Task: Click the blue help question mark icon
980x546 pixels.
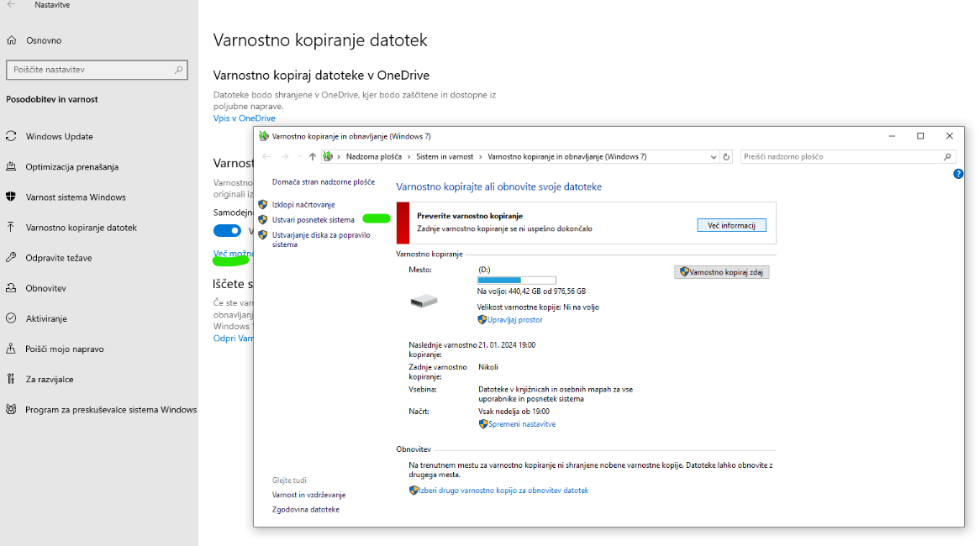Action: [958, 174]
